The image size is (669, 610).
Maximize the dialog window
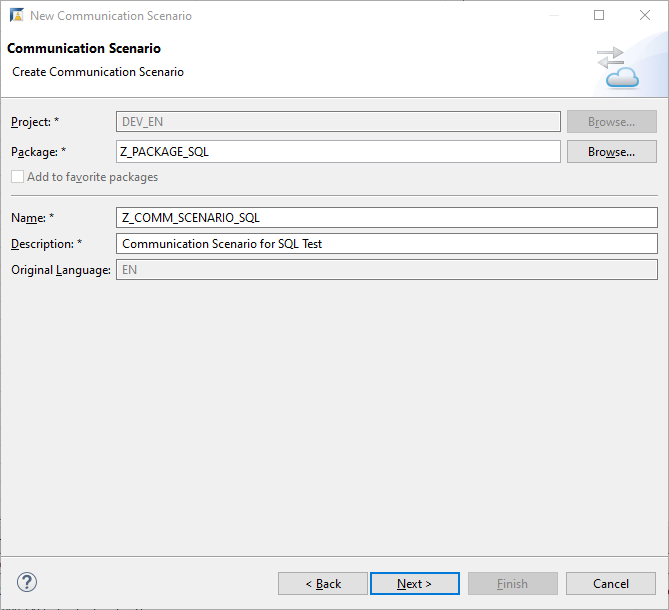click(x=599, y=15)
